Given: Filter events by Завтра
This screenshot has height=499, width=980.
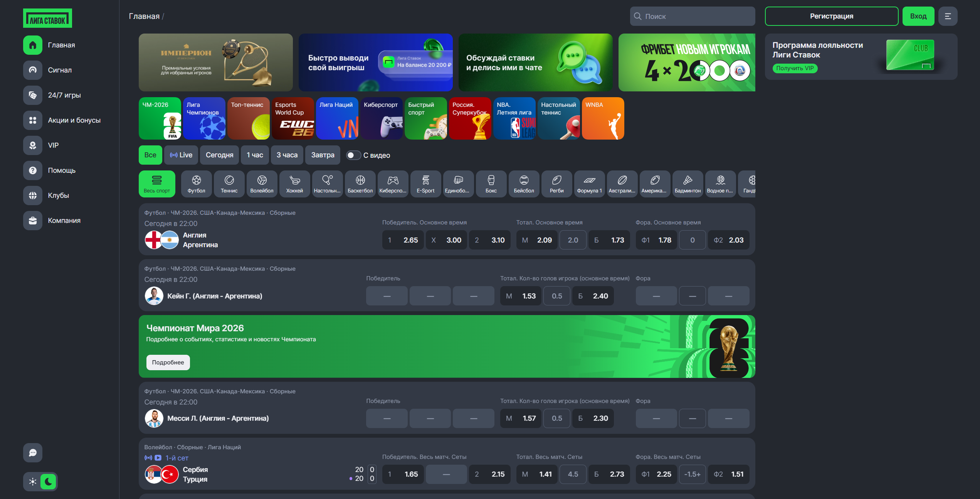Looking at the screenshot, I should pyautogui.click(x=323, y=155).
